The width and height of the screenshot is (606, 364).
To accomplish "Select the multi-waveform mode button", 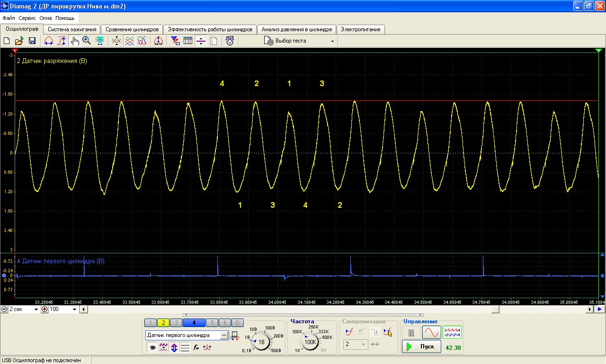I will click(x=453, y=332).
